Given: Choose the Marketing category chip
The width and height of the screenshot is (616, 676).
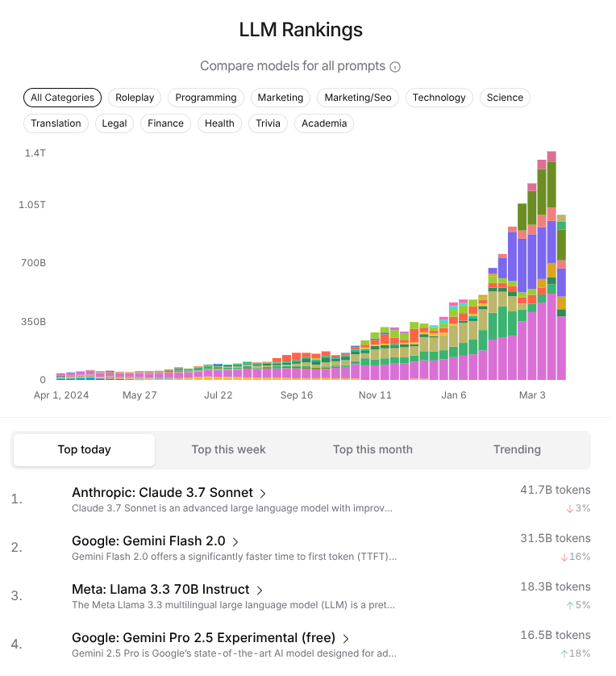Looking at the screenshot, I should click(281, 98).
